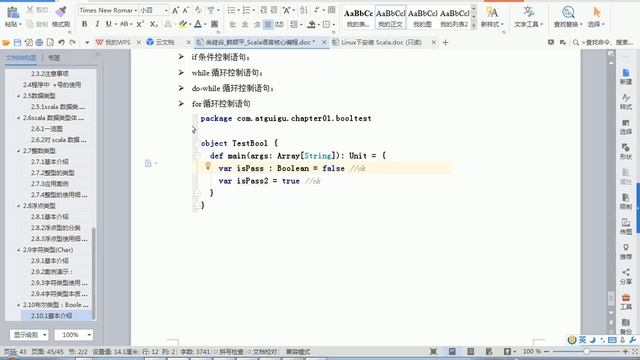Screen dimensions: 640x360
Task: Click the open folder icon in quick toolbar
Action: point(6,42)
